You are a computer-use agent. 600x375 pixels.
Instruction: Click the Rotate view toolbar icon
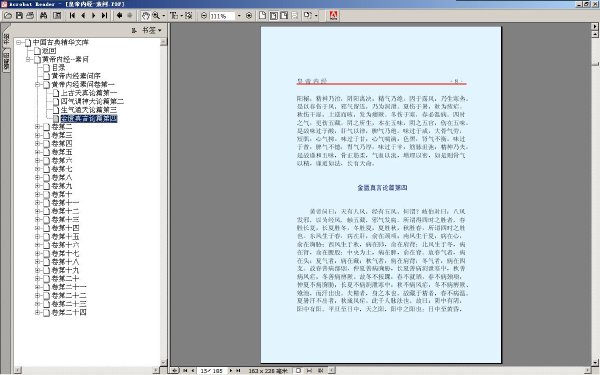click(307, 16)
